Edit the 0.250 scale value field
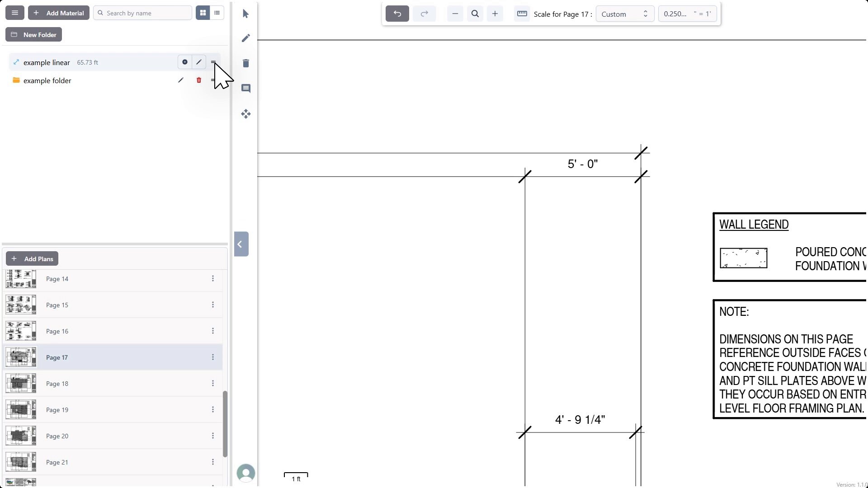Screen dimensions: 868x488 tap(687, 14)
